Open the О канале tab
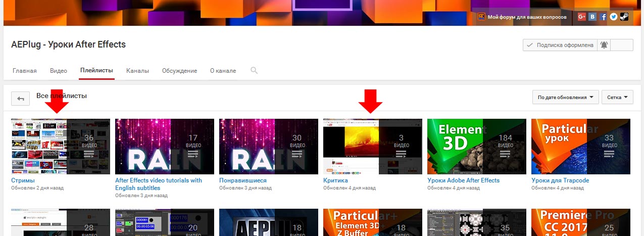Viewport: 644px width, 236px height. 223,71
